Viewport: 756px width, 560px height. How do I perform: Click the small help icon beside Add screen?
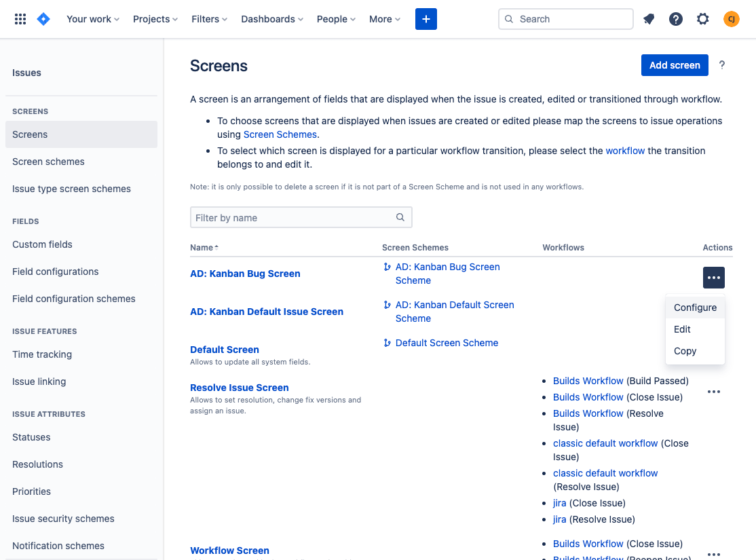click(x=722, y=65)
